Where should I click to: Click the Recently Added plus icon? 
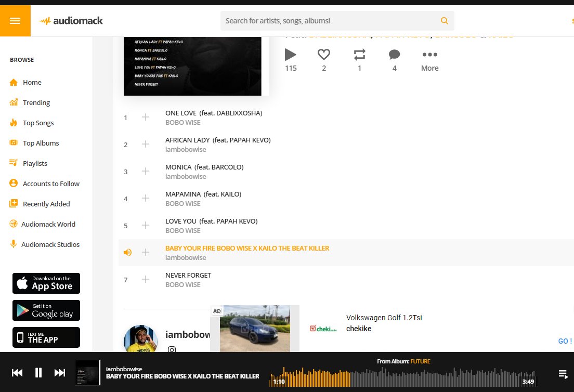click(x=14, y=203)
